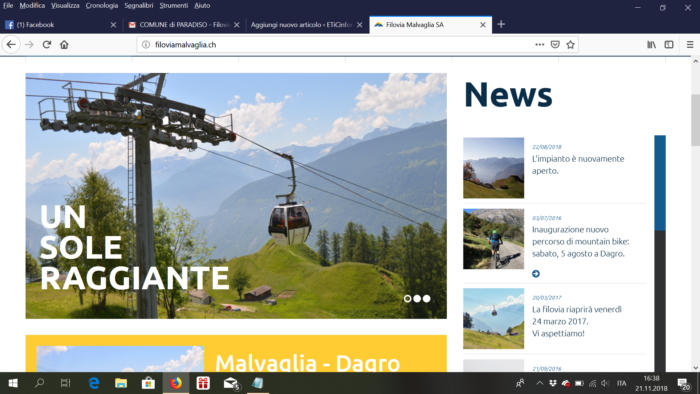The width and height of the screenshot is (700, 394).
Task: Select the first slider dot on the banner
Action: 407,299
